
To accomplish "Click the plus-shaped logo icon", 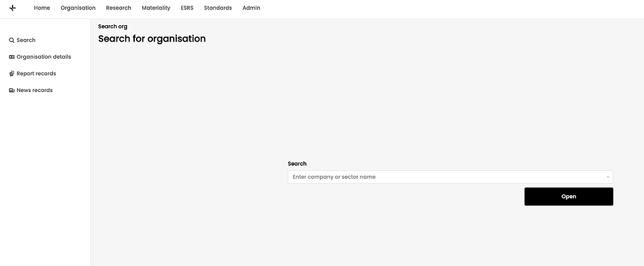I will (13, 8).
